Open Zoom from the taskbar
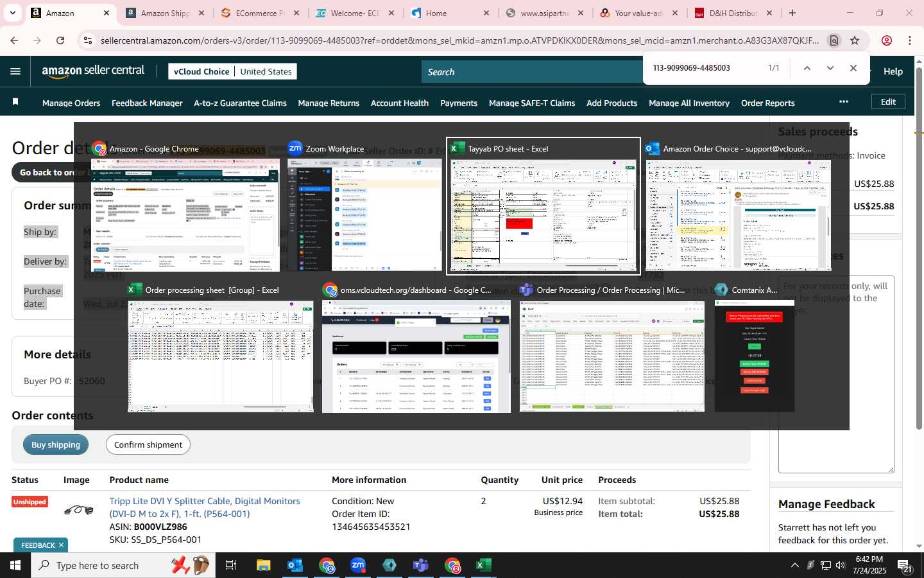924x578 pixels. pyautogui.click(x=358, y=565)
